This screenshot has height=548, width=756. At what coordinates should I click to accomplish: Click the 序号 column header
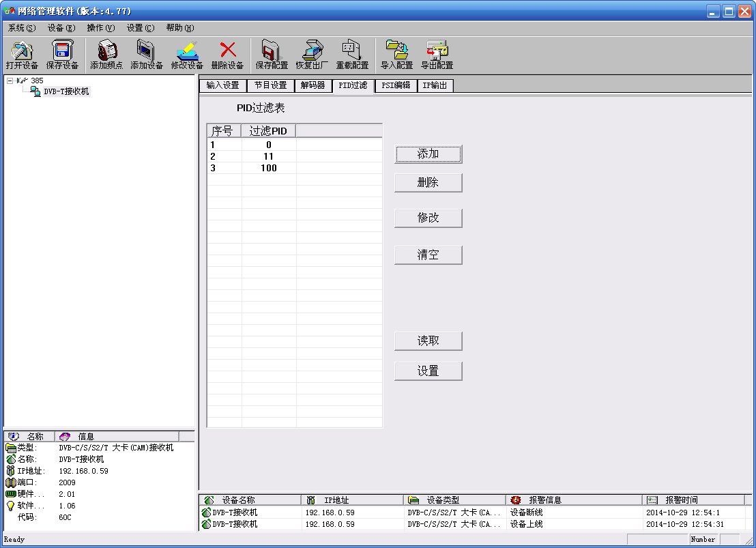point(224,131)
